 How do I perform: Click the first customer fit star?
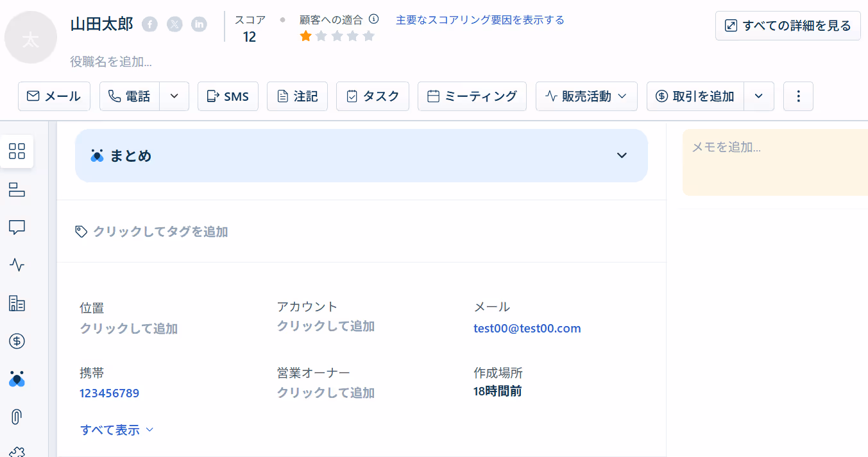coord(306,36)
